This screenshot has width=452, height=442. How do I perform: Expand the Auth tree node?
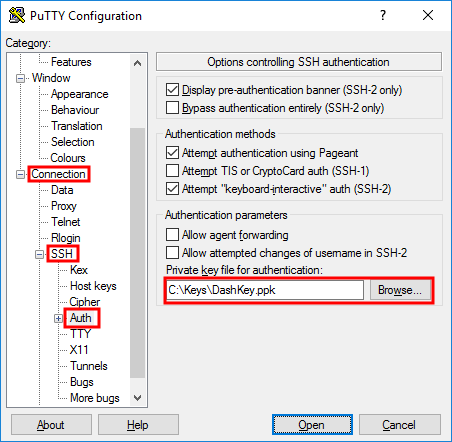tap(58, 318)
